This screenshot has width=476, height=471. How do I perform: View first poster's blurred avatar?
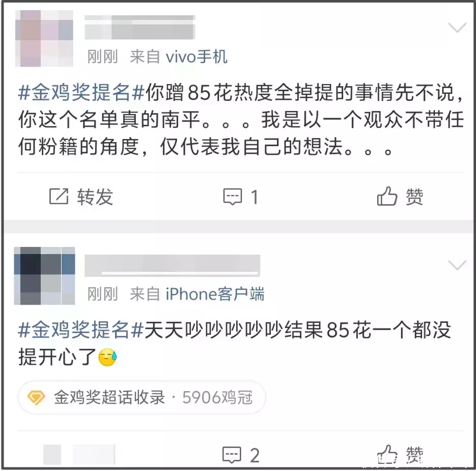pos(44,38)
